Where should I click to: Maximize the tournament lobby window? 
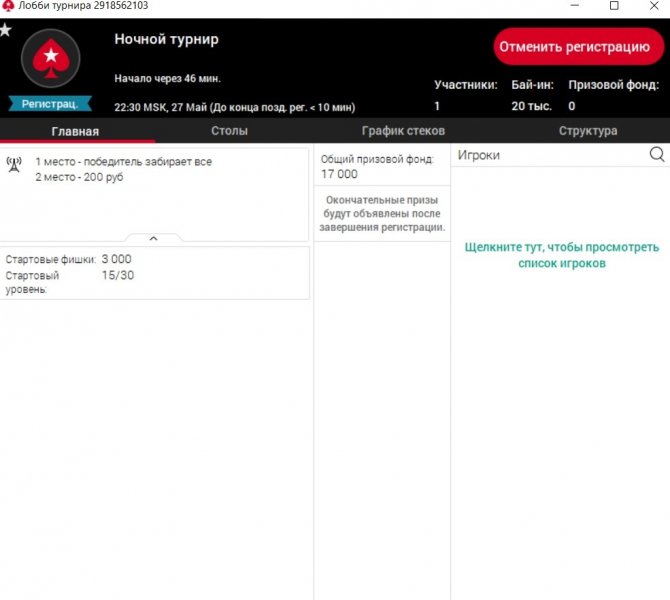[614, 7]
